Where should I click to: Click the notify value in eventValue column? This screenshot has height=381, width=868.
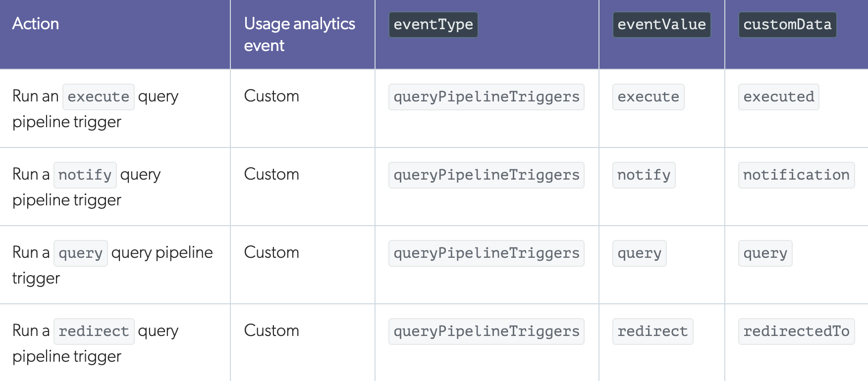click(x=644, y=175)
